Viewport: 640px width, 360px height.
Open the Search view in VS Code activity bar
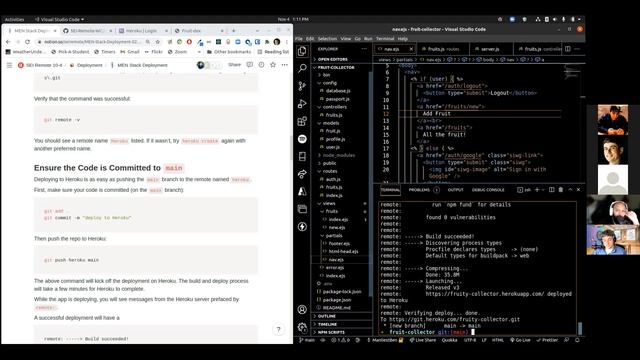tap(302, 68)
